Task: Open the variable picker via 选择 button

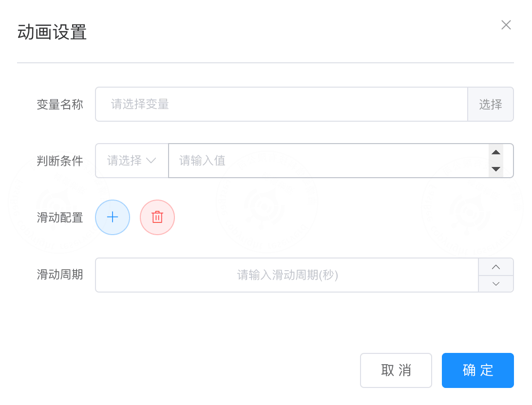Action: pos(491,104)
